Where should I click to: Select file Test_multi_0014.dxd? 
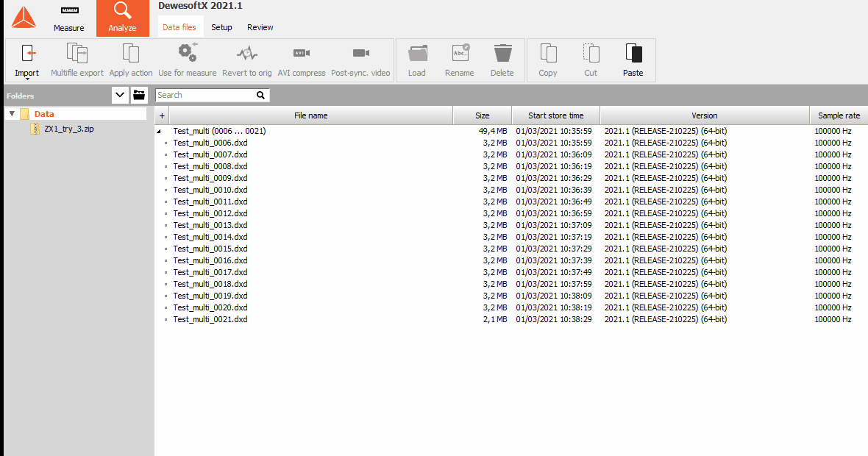(210, 237)
